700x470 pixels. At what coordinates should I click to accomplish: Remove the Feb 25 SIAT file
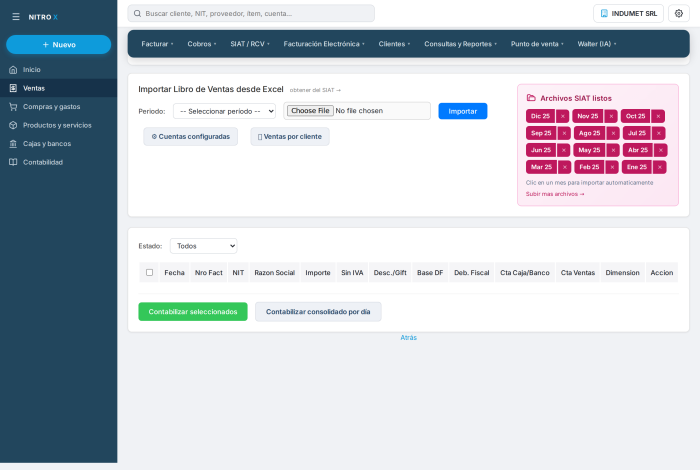coord(612,167)
